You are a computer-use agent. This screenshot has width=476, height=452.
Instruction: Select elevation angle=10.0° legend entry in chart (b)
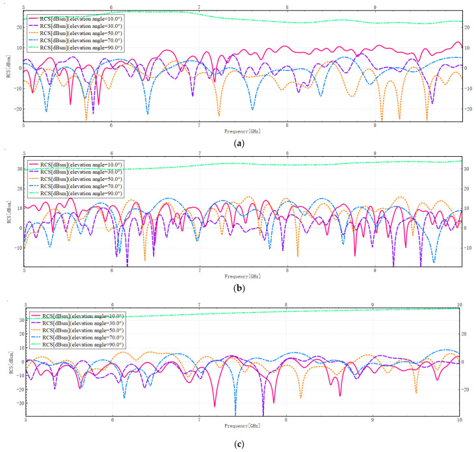point(75,165)
